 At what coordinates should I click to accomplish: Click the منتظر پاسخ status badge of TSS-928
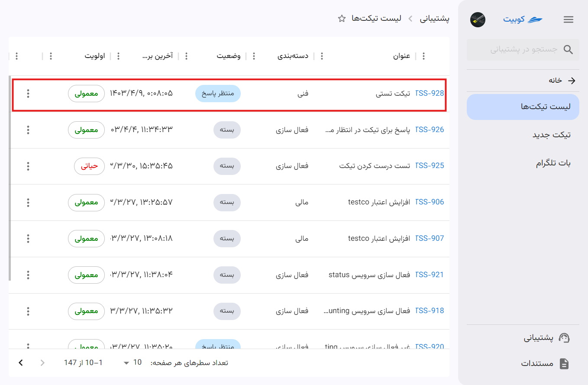218,94
